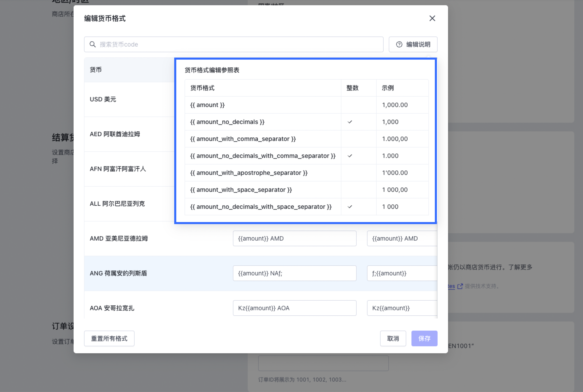Click the 编辑货币格式 dialog title
The image size is (583, 392).
(x=105, y=19)
